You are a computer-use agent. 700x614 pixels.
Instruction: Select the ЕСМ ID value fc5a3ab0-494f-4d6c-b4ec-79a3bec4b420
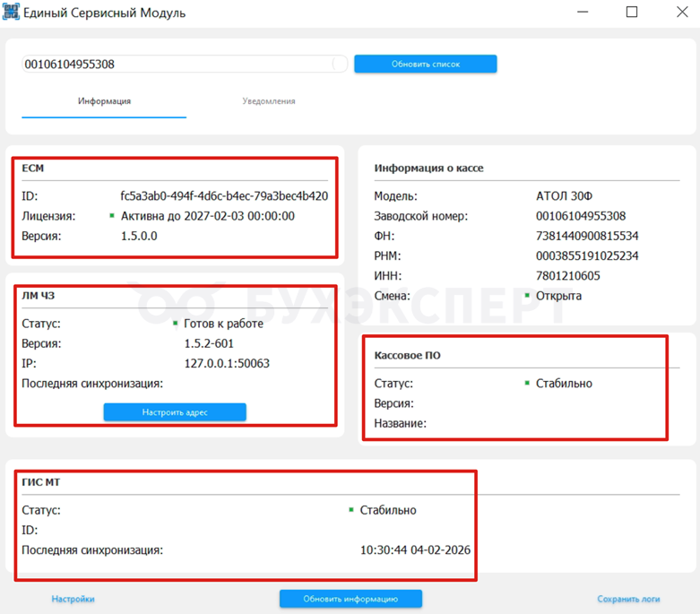click(x=224, y=196)
